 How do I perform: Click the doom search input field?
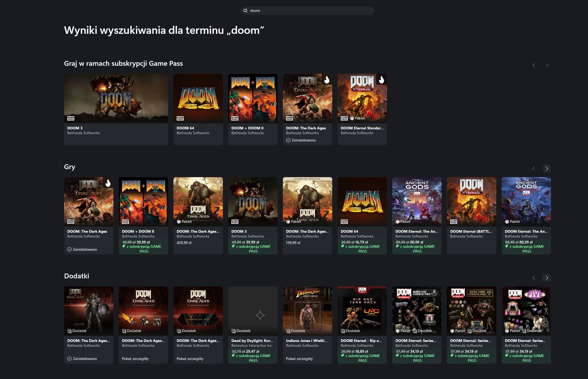(x=308, y=11)
